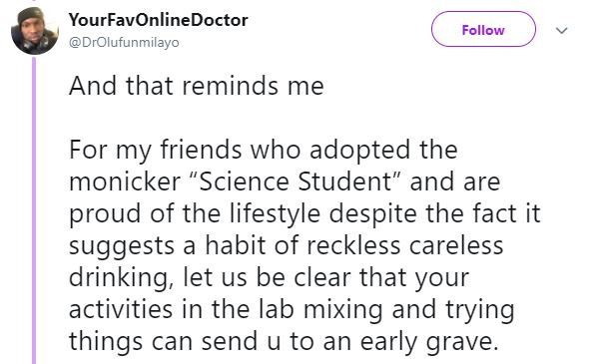Expand the tweet options chevron menu
The height and width of the screenshot is (364, 602).
pos(562,30)
